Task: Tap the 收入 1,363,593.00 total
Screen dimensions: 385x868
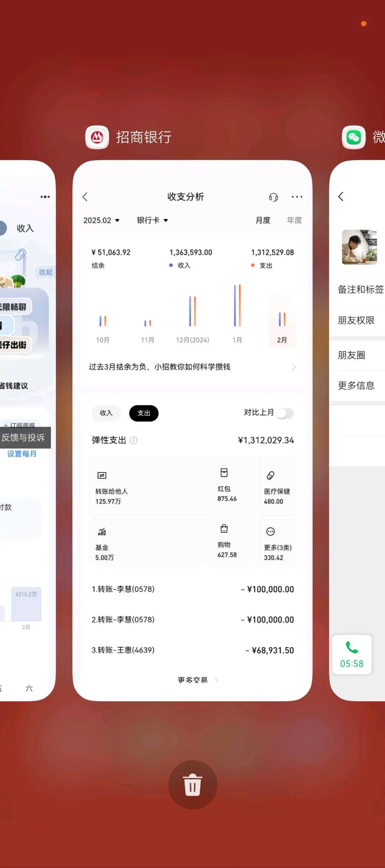Action: tap(191, 252)
